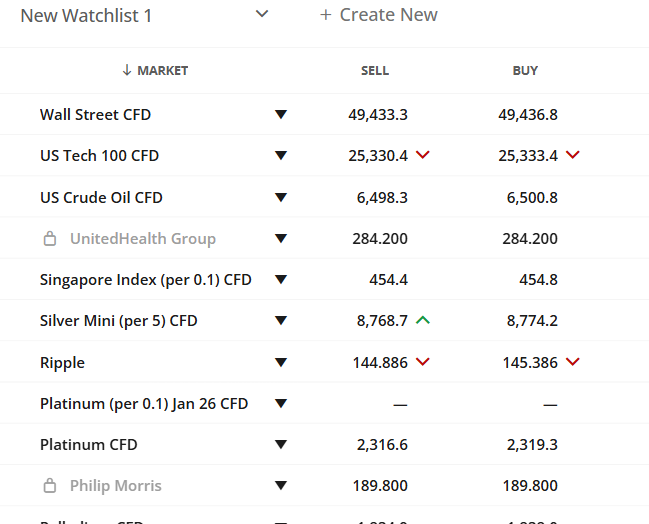
Task: Click red down arrow beside US Tech sell price
Action: (x=423, y=155)
